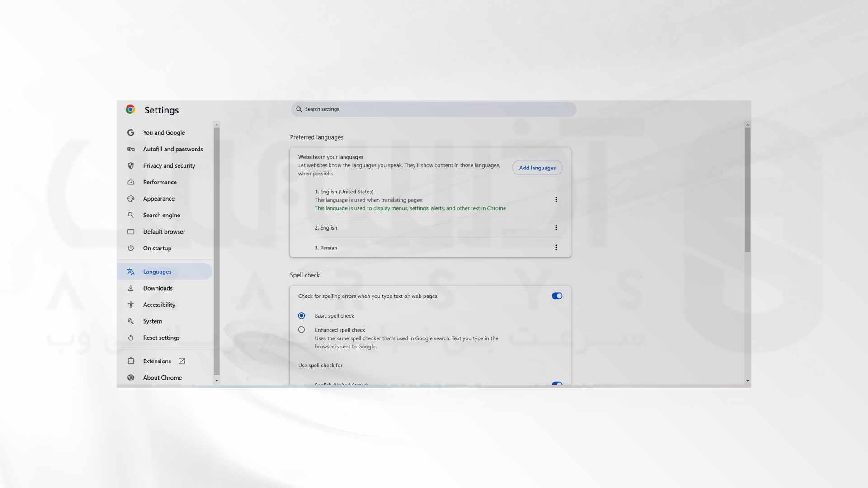Click the 'Use spell check for' label
The height and width of the screenshot is (488, 868).
click(320, 366)
